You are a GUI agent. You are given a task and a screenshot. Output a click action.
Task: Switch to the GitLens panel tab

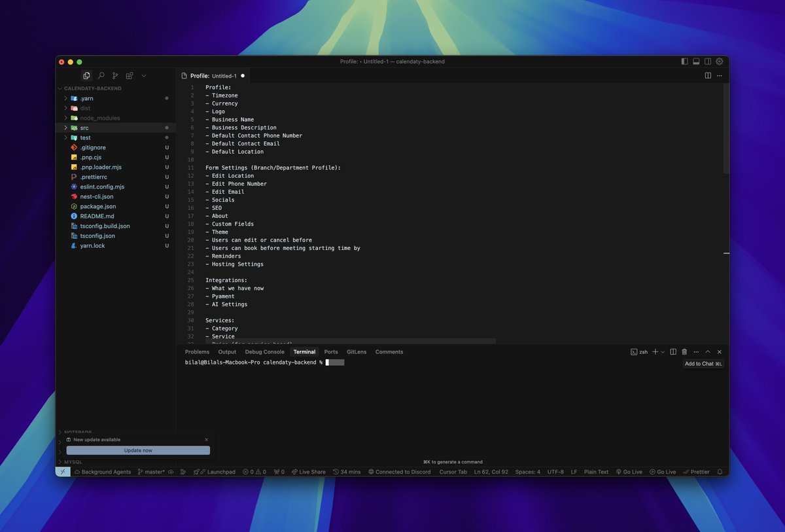point(357,352)
